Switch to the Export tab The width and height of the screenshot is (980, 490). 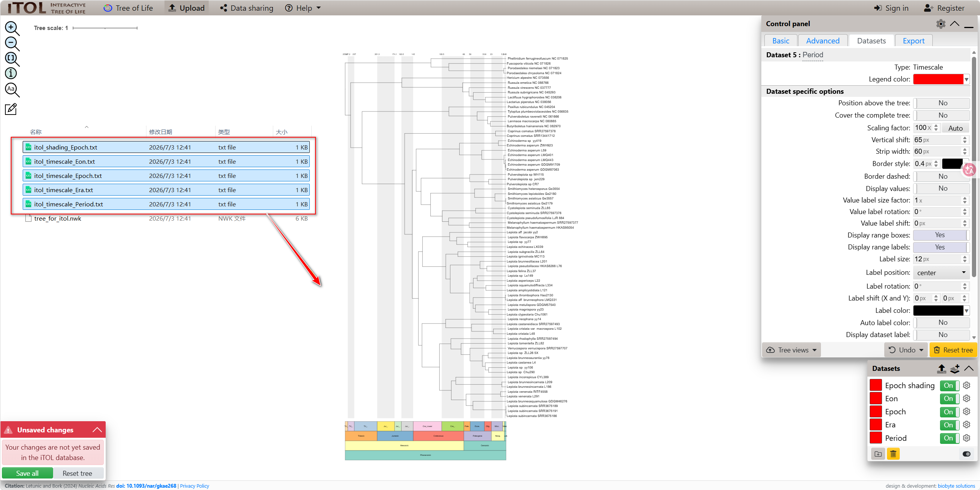(914, 41)
